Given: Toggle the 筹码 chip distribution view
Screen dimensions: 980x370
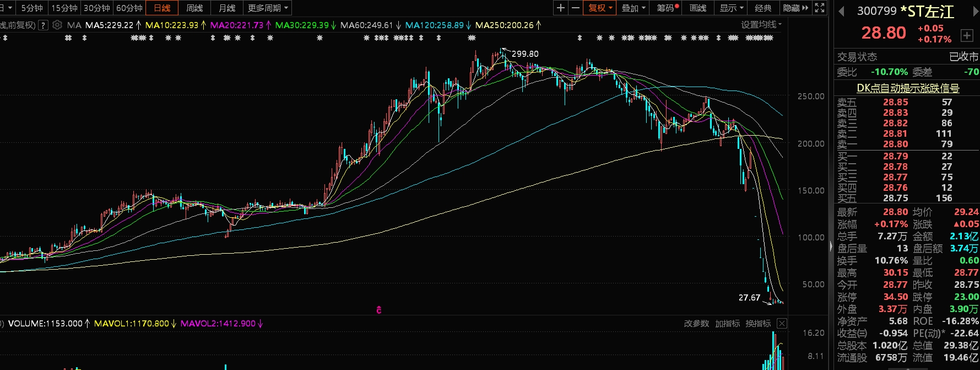Looking at the screenshot, I should click(667, 8).
